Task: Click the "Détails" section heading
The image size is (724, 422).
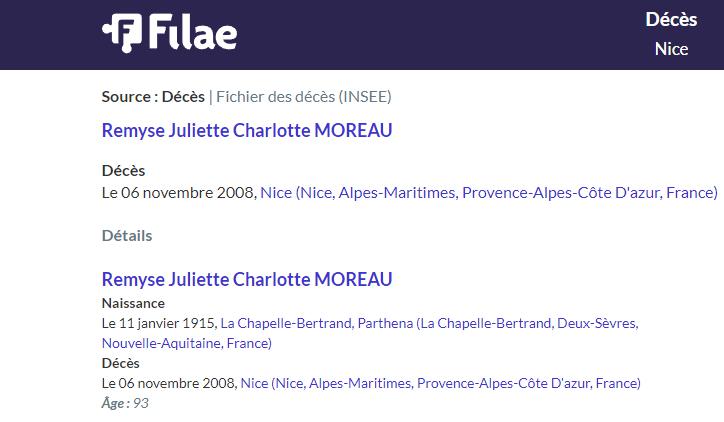Action: (x=127, y=235)
